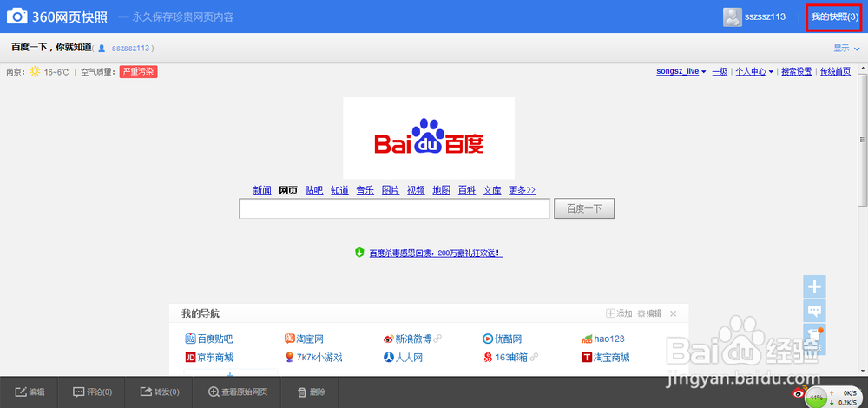Viewport: 868px width, 408px height.
Task: Click the blue speech bubble floating button
Action: pyautogui.click(x=814, y=311)
